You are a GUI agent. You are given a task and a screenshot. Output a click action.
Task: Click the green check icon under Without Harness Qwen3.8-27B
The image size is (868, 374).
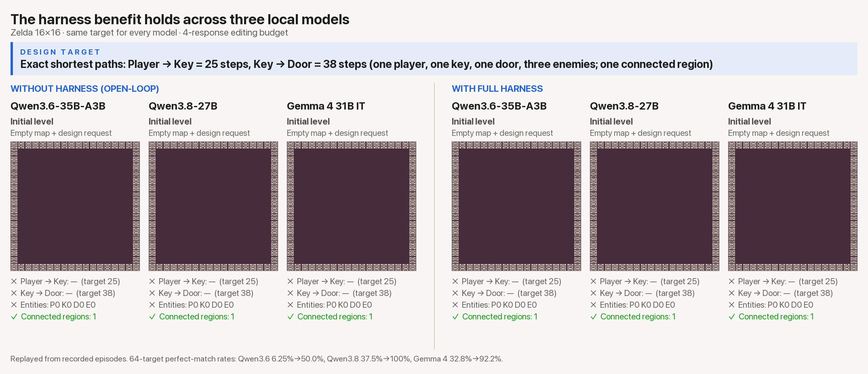[152, 317]
